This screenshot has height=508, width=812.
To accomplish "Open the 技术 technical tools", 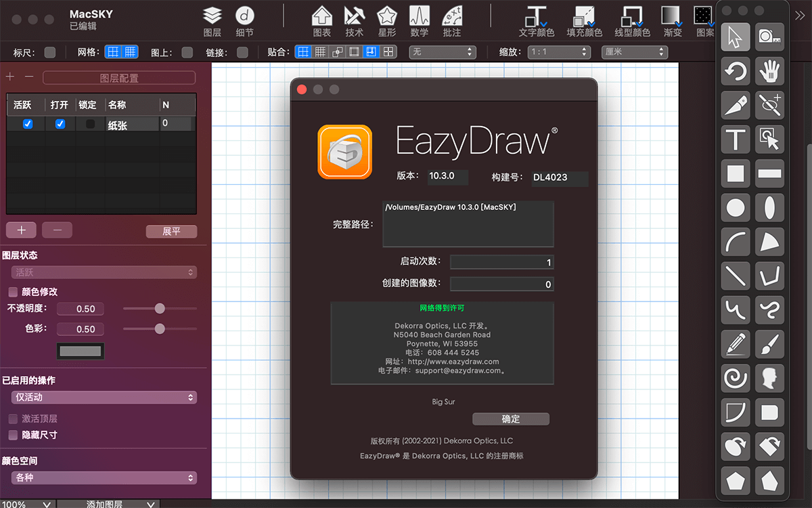I will pyautogui.click(x=354, y=22).
